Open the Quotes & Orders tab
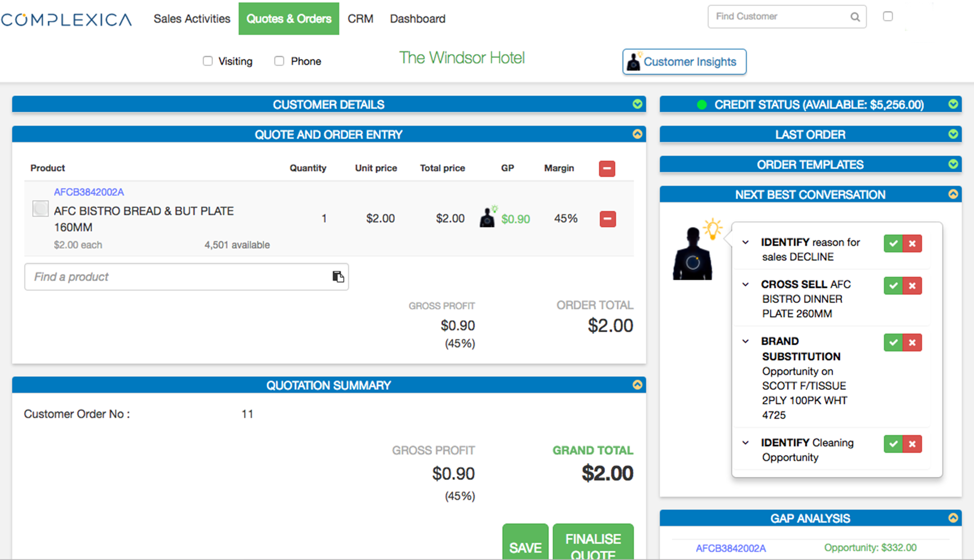Viewport: 974px width, 560px height. point(289,19)
